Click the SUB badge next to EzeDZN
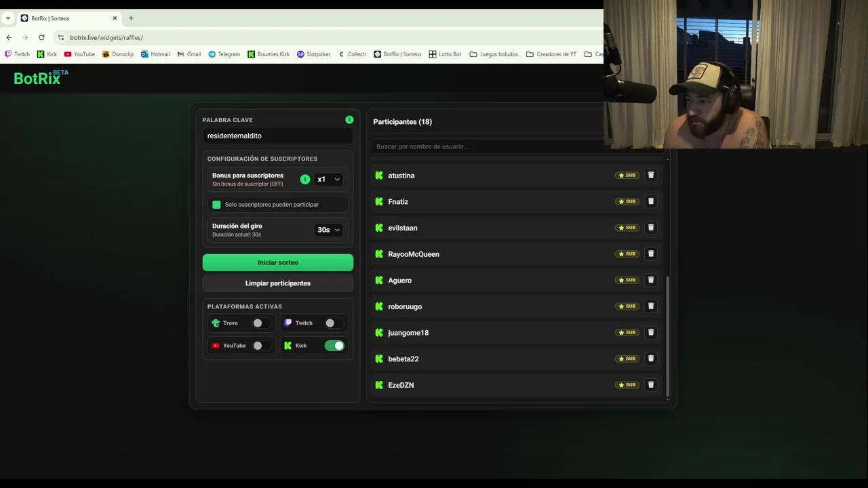Viewport: 868px width, 488px height. 627,385
